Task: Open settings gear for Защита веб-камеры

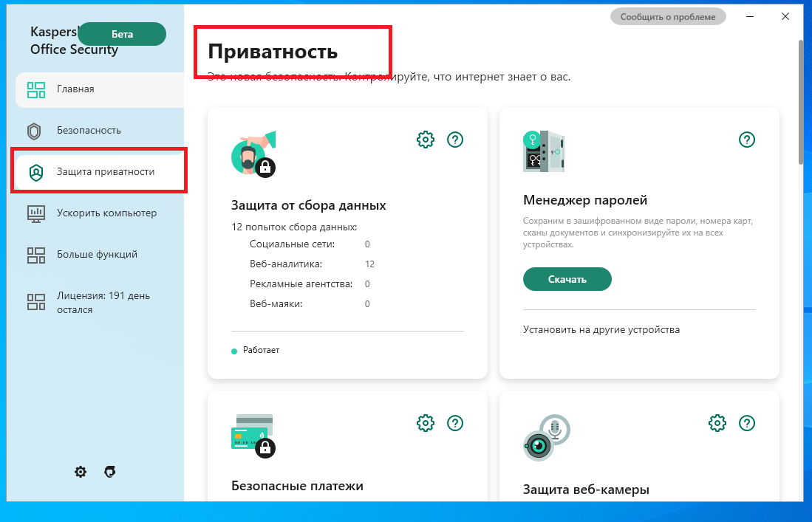Action: (x=717, y=422)
